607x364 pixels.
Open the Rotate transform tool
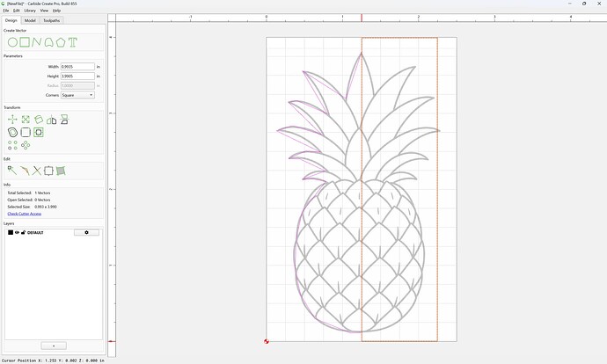tap(39, 120)
